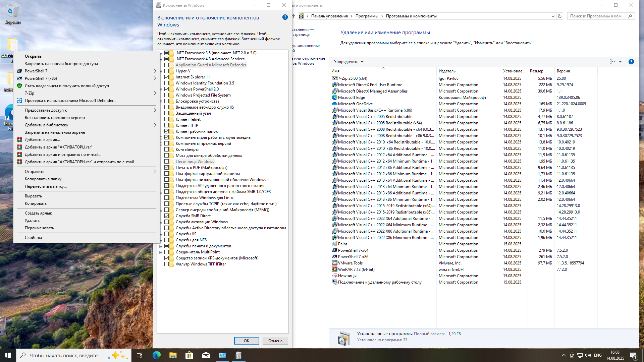The image size is (644, 362).
Task: Open the Mail app from the taskbar
Action: pyautogui.click(x=206, y=355)
